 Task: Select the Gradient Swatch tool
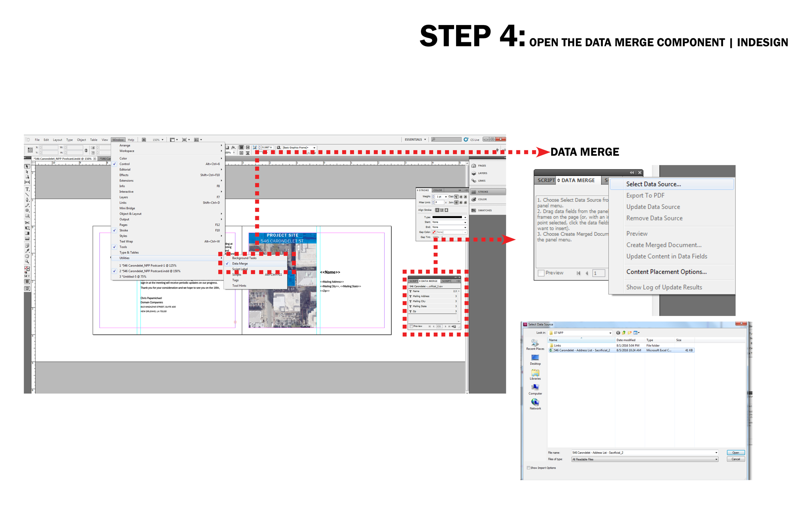(x=27, y=233)
